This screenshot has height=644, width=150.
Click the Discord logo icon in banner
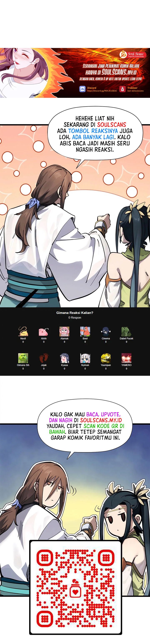click(x=82, y=89)
